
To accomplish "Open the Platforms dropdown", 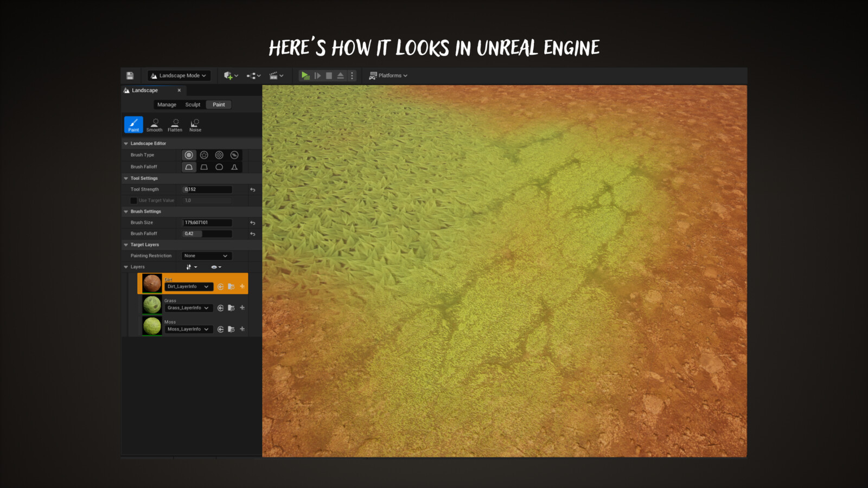I will (x=388, y=75).
